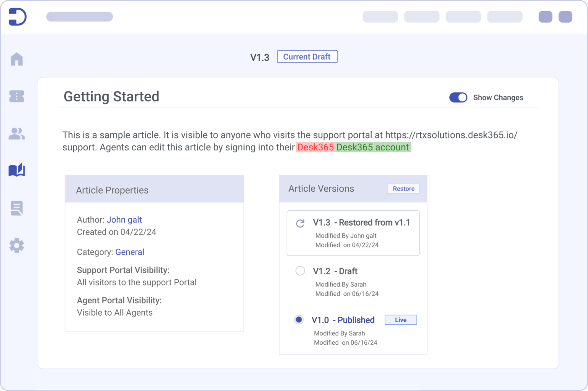Screen dimensions: 588x391
Task: Select the V1.2 Draft radio button
Action: pyautogui.click(x=300, y=271)
